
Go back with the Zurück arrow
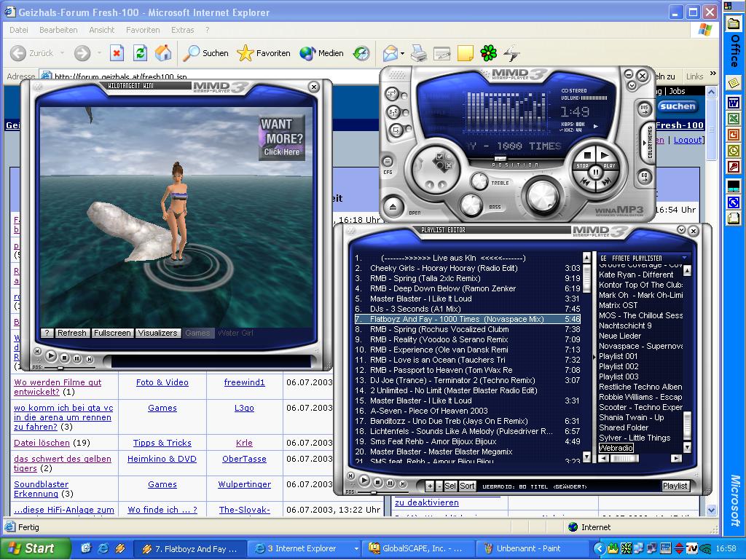(x=32, y=53)
